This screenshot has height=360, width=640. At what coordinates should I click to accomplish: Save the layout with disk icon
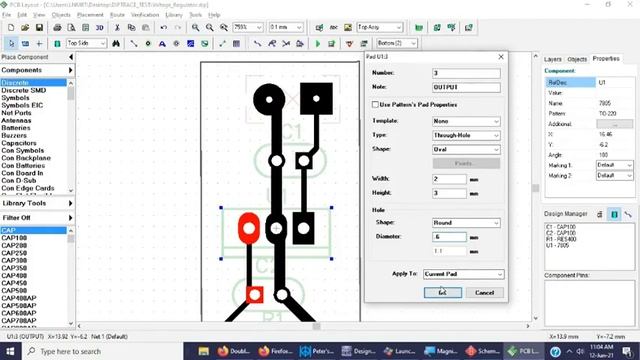pos(39,27)
